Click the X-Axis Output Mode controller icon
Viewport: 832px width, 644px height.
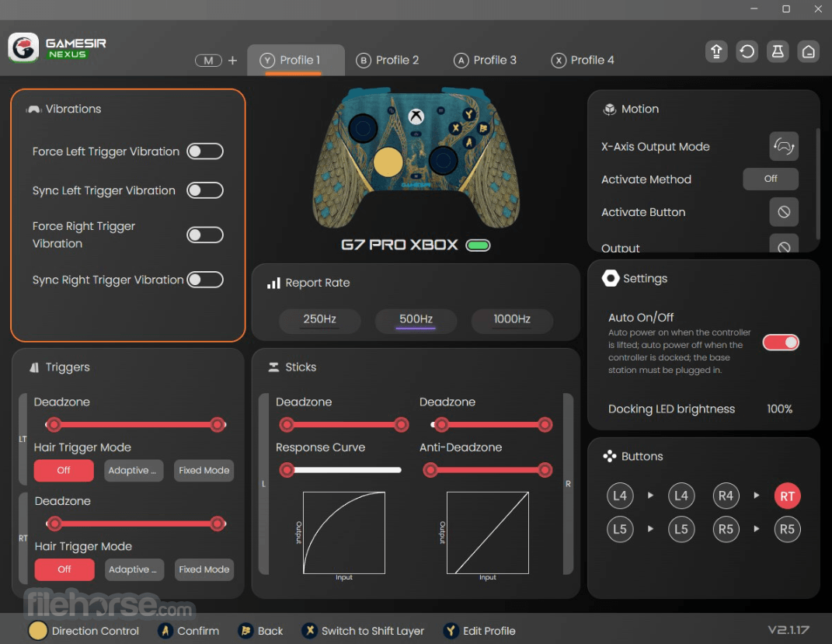pyautogui.click(x=784, y=146)
